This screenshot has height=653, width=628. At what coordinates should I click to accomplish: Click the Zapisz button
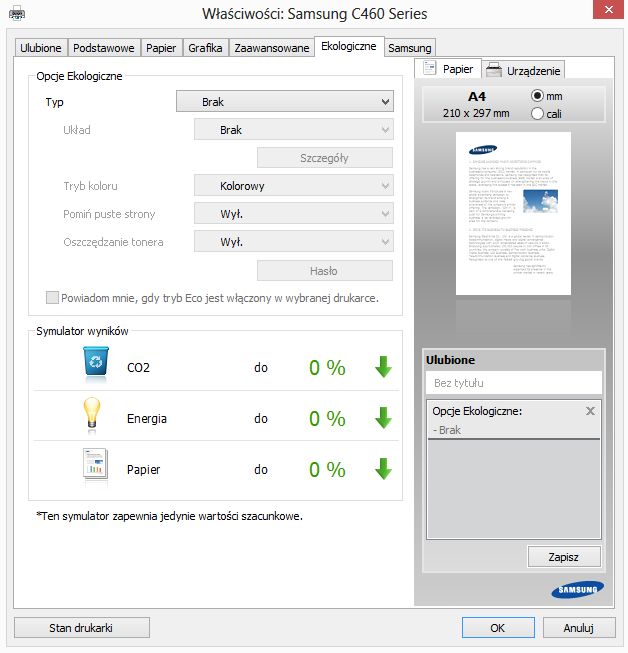point(564,557)
